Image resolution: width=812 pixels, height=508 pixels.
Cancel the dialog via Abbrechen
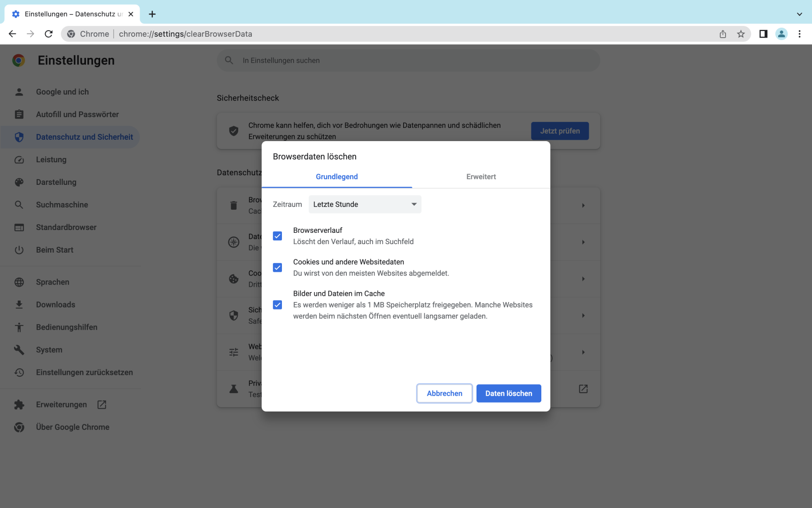click(x=444, y=393)
